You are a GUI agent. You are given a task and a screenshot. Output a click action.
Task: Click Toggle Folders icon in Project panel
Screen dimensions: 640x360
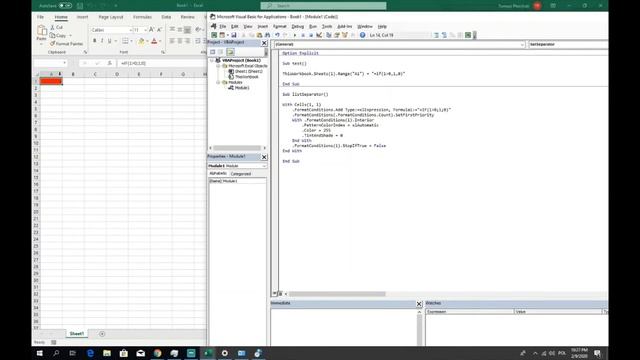tap(231, 52)
